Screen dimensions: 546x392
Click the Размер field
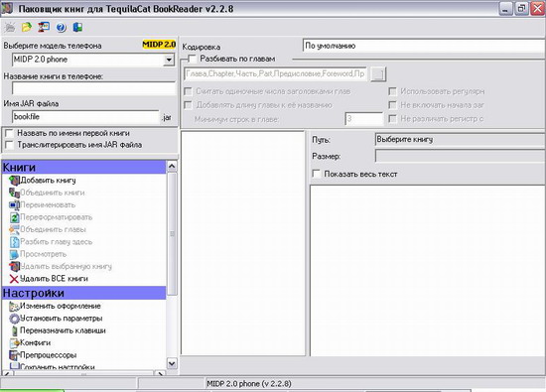click(x=460, y=156)
